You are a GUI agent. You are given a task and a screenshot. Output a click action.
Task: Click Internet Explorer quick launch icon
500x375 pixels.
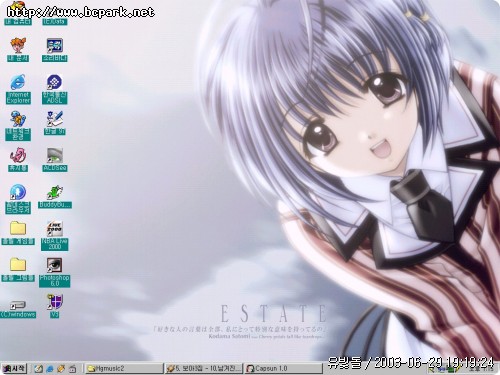point(50,369)
